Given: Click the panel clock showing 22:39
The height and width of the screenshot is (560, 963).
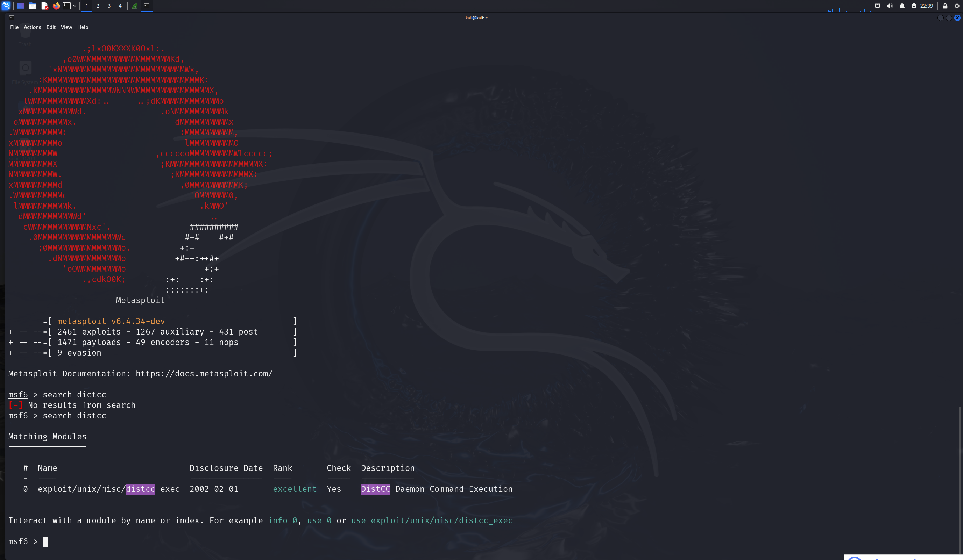Looking at the screenshot, I should click(x=926, y=6).
